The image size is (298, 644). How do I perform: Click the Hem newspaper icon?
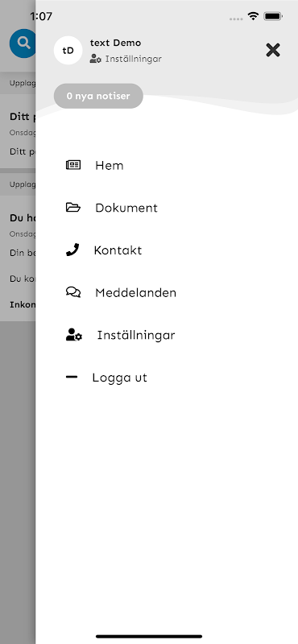coord(73,165)
